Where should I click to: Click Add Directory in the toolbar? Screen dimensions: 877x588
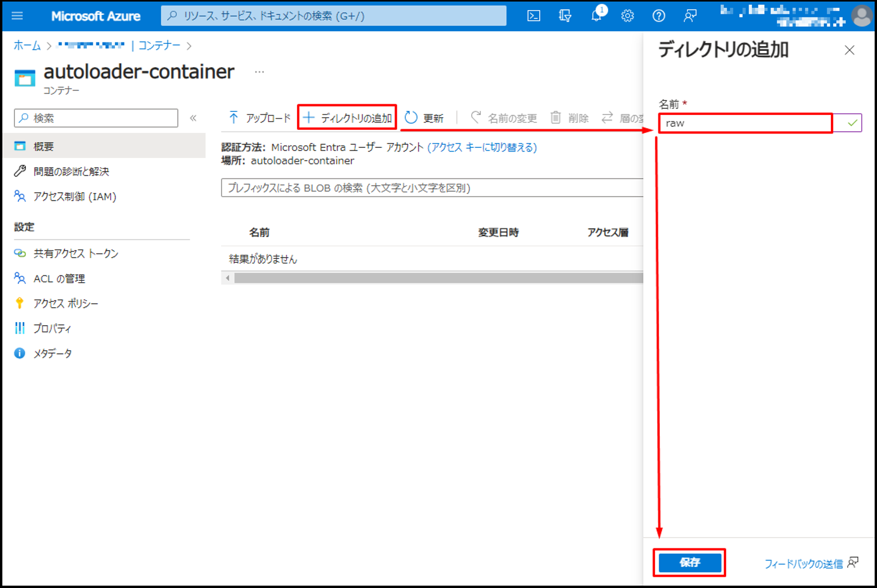348,118
